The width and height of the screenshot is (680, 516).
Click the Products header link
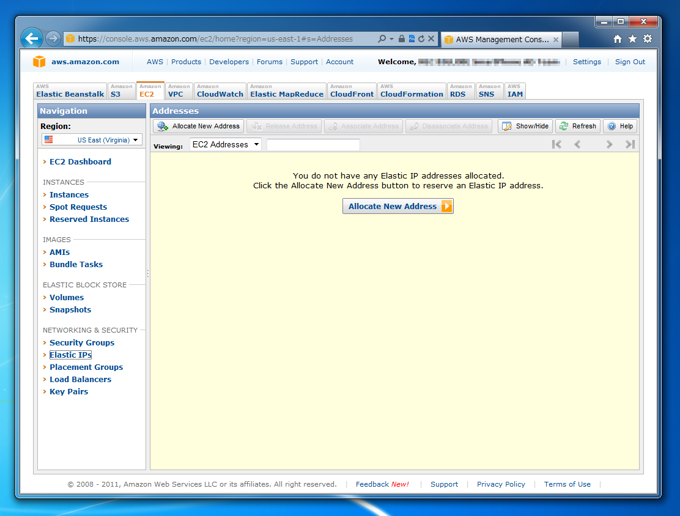pos(186,62)
